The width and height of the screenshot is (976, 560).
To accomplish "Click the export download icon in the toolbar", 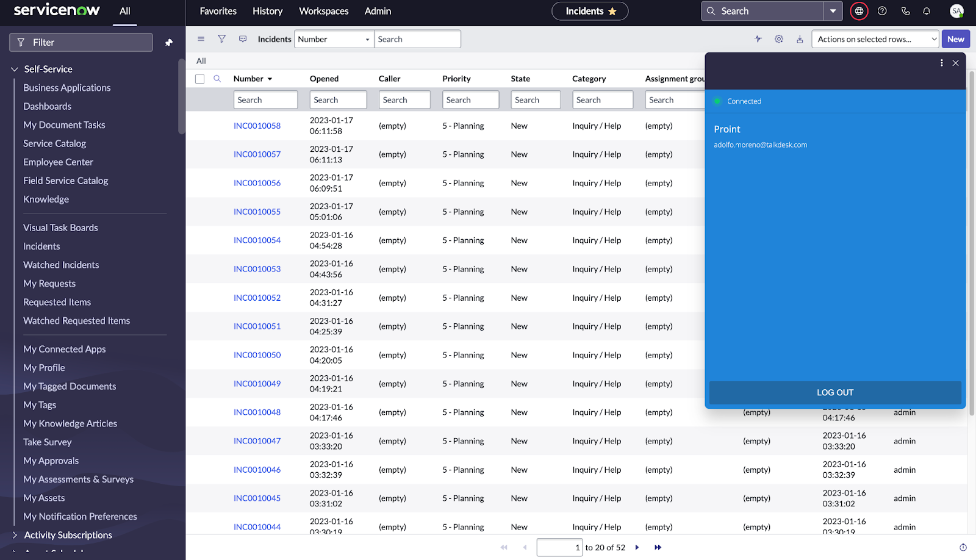I will (800, 38).
